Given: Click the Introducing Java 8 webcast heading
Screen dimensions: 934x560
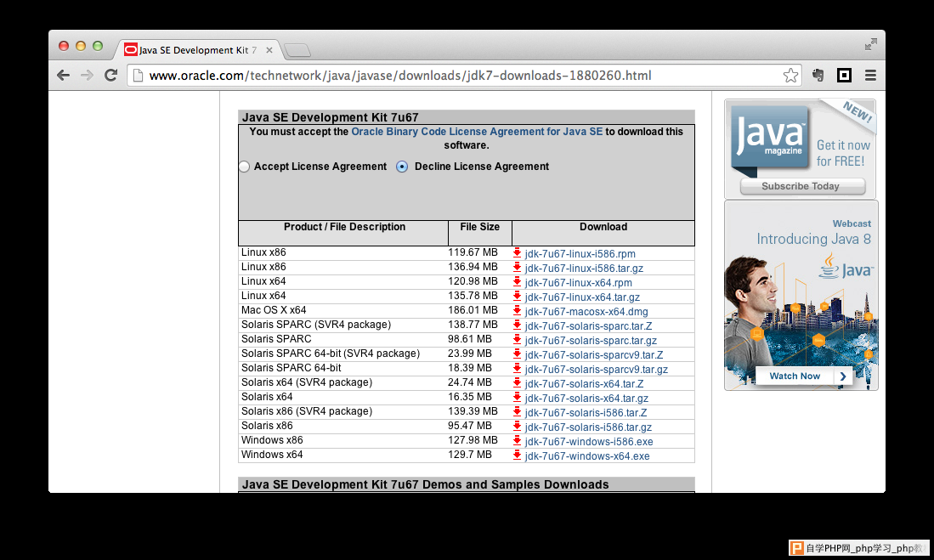Looking at the screenshot, I should coord(813,239).
